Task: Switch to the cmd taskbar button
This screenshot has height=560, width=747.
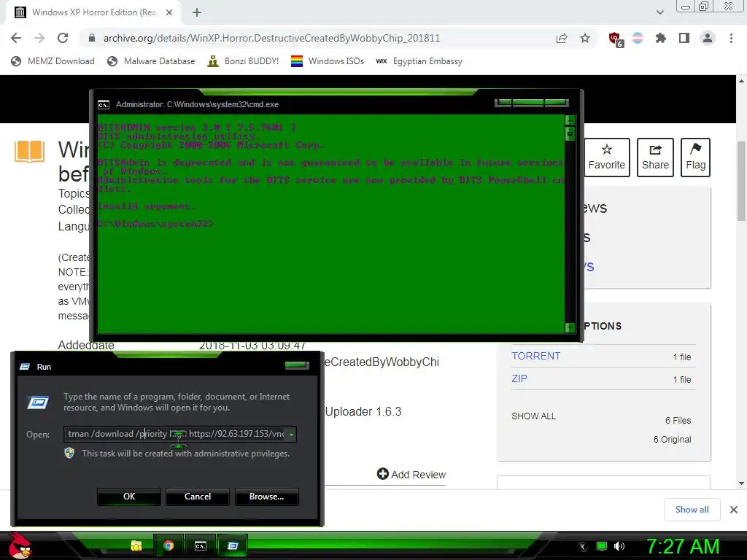Action: pos(201,545)
